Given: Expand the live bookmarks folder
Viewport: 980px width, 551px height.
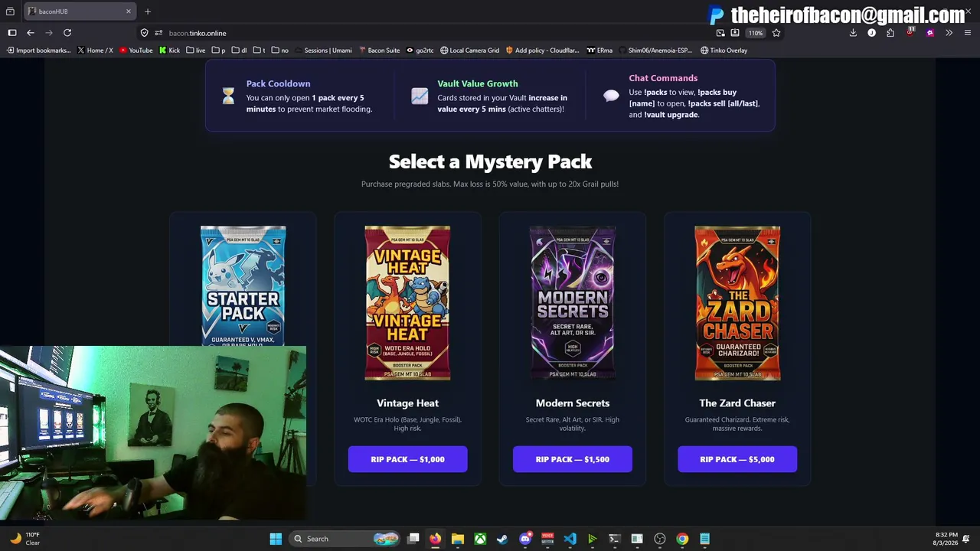Looking at the screenshot, I should (196, 51).
